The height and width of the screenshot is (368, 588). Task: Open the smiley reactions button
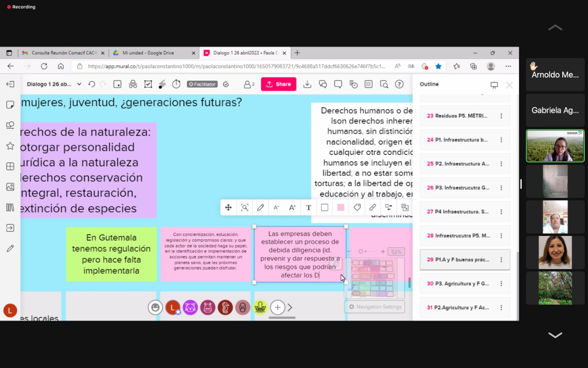coord(155,307)
